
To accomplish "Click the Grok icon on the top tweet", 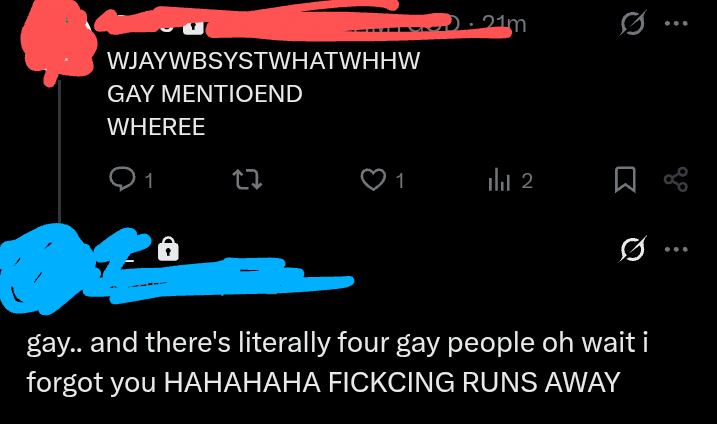I will tap(633, 23).
